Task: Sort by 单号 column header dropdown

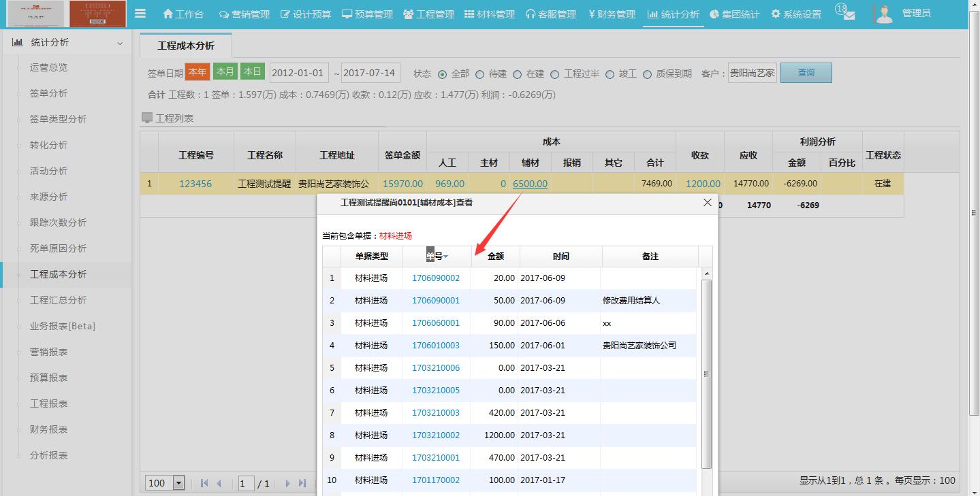Action: coord(446,257)
